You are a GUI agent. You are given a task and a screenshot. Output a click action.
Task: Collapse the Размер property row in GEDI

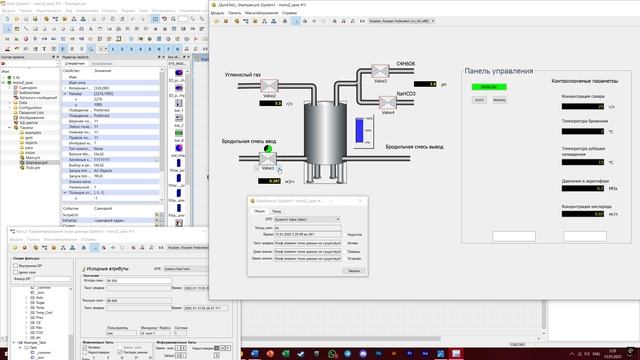(x=65, y=93)
